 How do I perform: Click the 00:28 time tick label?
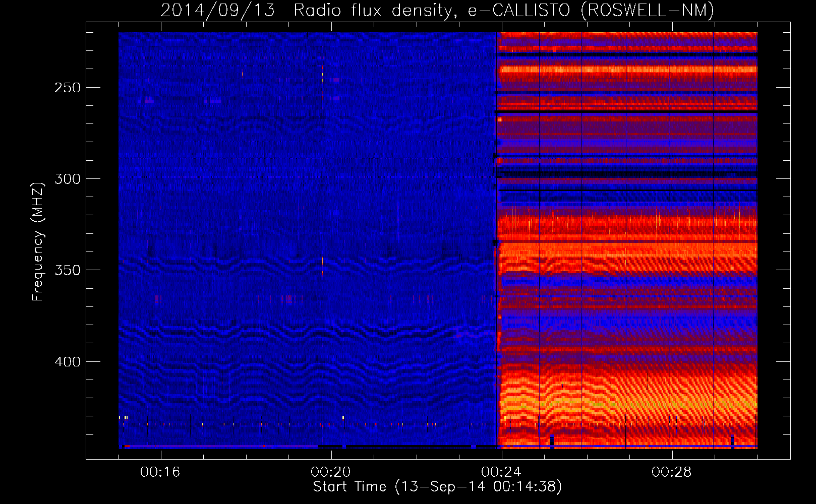click(x=672, y=472)
